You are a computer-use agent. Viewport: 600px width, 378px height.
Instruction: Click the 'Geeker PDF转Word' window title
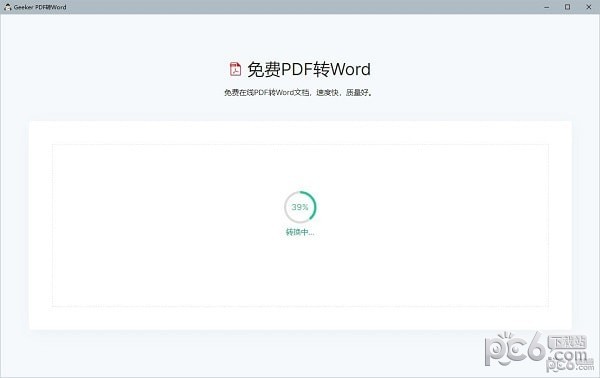(x=40, y=7)
